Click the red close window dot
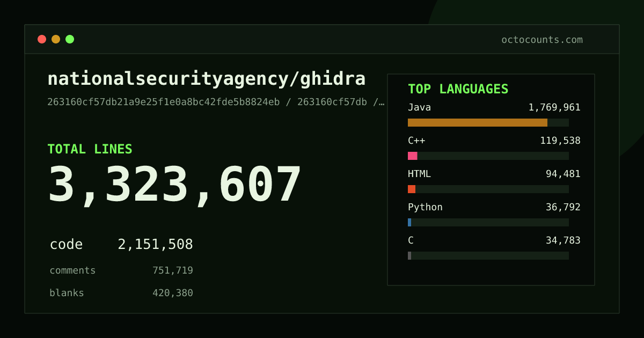The image size is (644, 338). coord(42,39)
